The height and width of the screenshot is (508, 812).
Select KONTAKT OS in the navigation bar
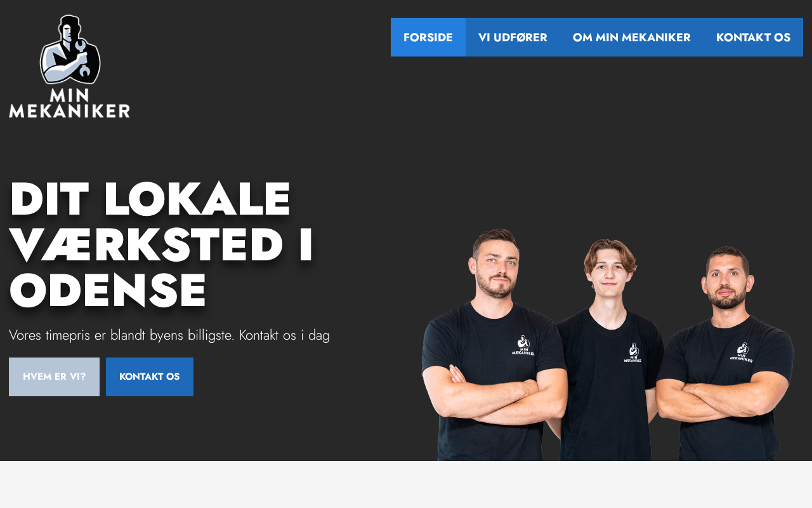(x=753, y=37)
